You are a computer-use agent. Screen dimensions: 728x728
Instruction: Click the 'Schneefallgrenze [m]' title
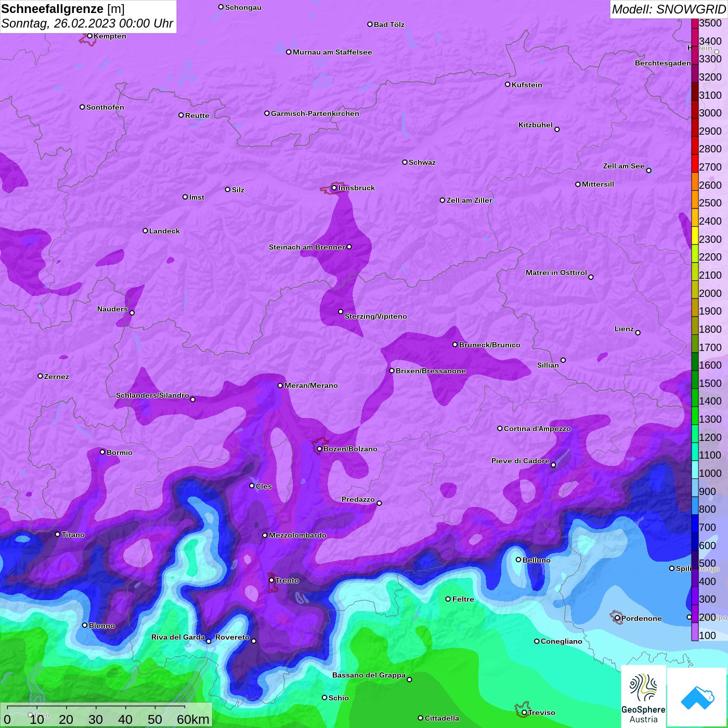63,9
